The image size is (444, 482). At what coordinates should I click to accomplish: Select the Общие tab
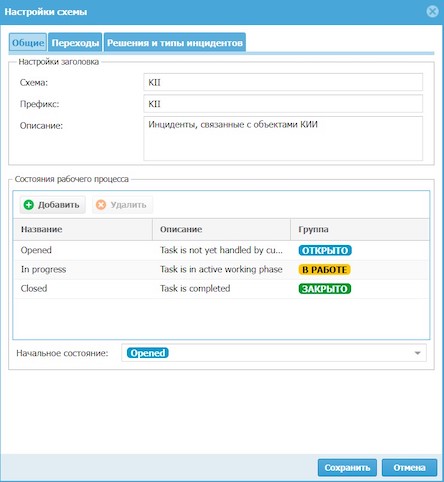pyautogui.click(x=28, y=43)
